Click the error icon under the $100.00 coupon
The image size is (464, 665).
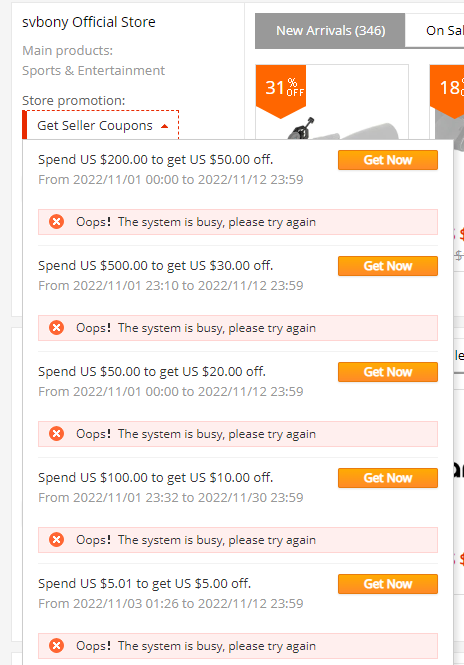(56, 540)
